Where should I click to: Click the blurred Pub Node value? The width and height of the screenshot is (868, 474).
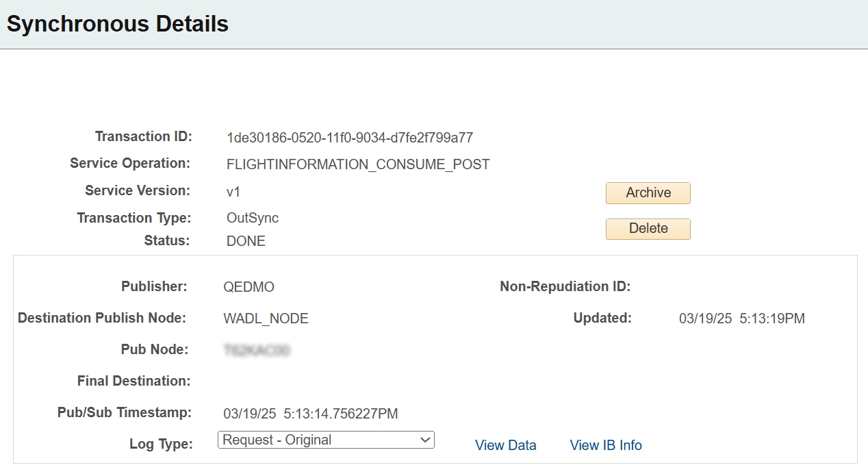pyautogui.click(x=257, y=350)
